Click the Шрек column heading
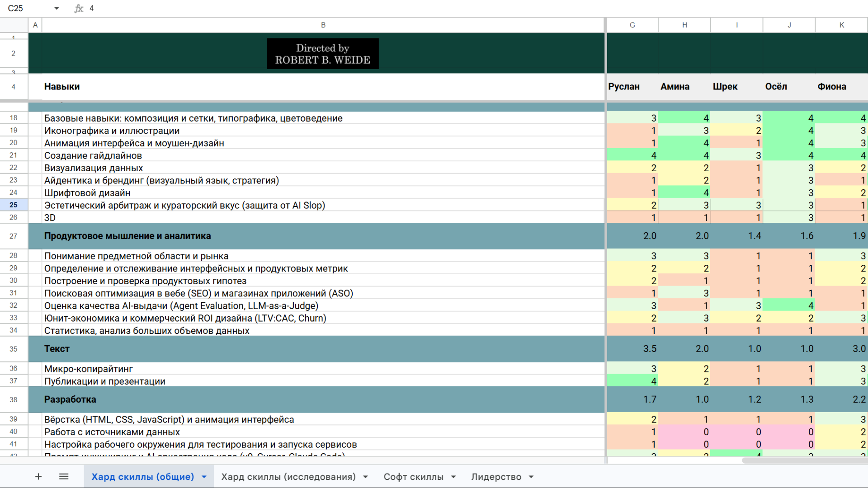 737,87
